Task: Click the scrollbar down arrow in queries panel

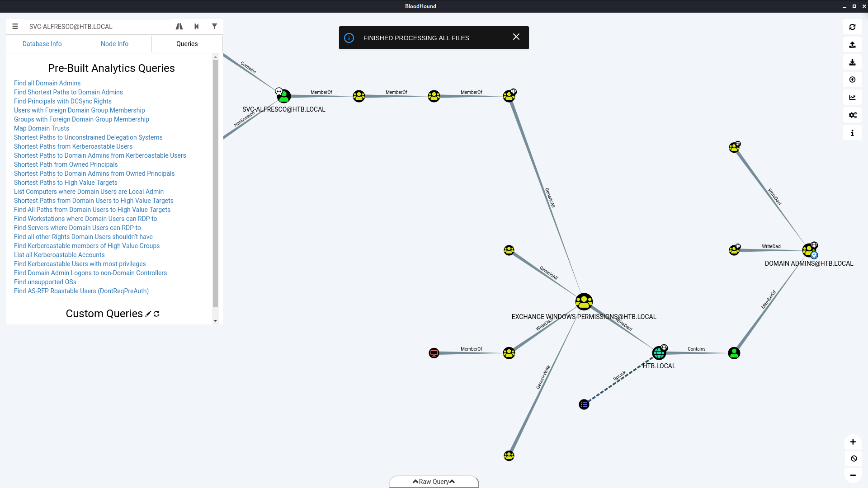Action: coord(215,321)
